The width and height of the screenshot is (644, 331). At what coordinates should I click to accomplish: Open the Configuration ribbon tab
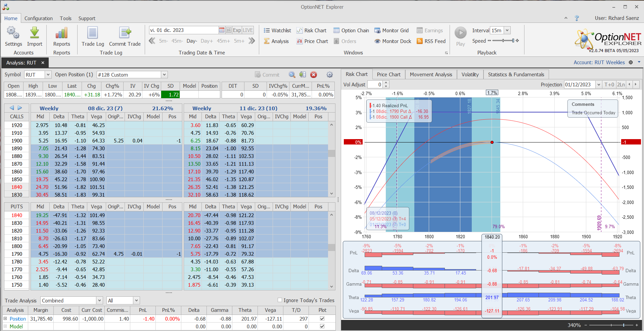[39, 18]
